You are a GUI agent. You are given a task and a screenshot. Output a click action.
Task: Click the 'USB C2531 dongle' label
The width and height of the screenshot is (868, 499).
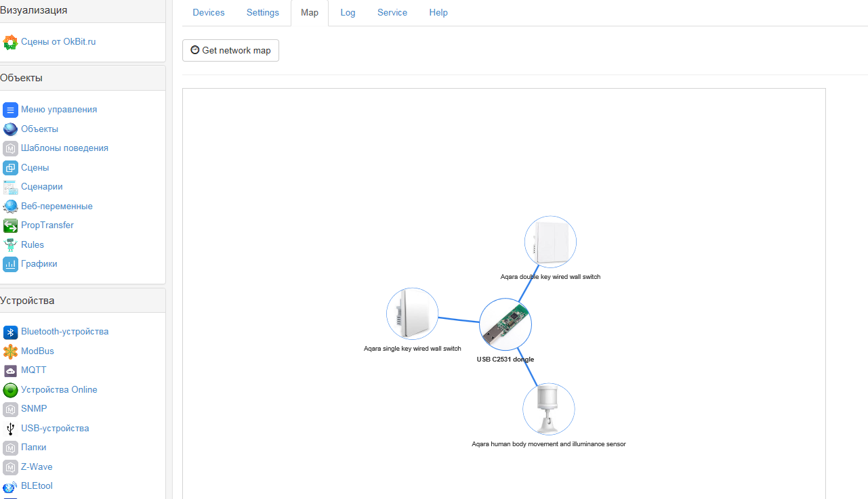pyautogui.click(x=505, y=360)
